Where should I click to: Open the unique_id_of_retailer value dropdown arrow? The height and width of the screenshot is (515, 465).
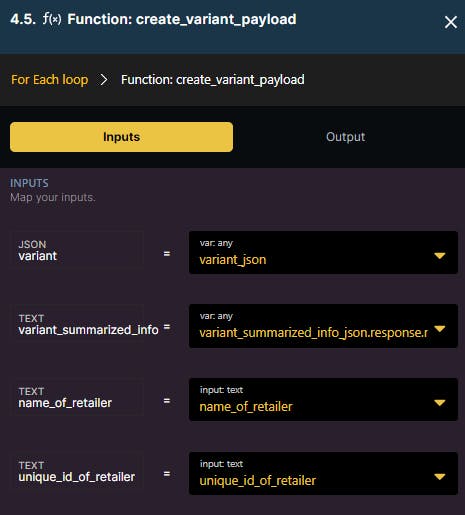(x=440, y=477)
